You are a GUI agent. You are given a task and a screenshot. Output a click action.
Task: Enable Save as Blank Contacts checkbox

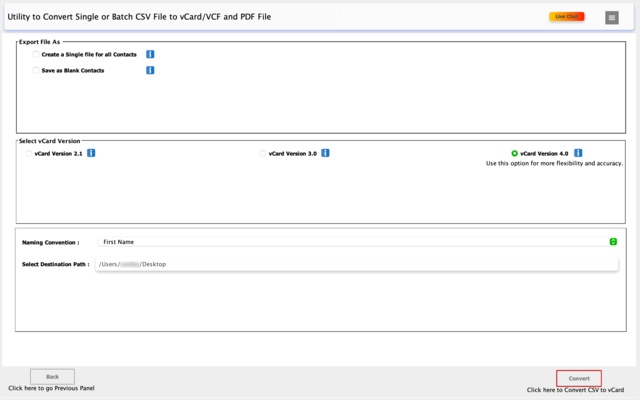tap(36, 70)
